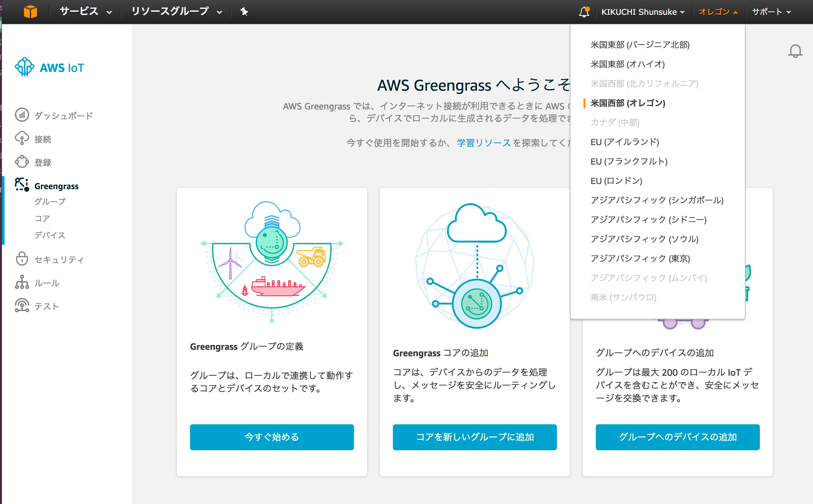813x504 pixels.
Task: Open the サポート support dropdown
Action: tap(771, 12)
